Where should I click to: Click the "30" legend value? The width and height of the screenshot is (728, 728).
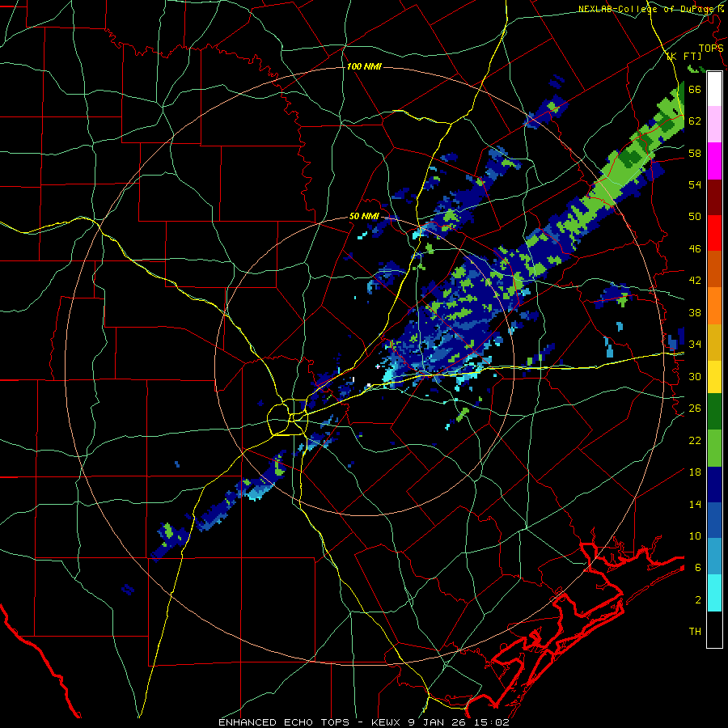pos(695,376)
